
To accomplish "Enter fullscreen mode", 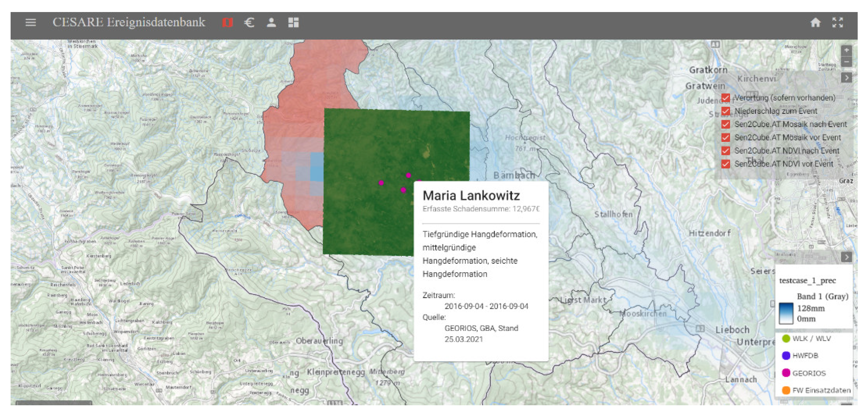I will (838, 23).
